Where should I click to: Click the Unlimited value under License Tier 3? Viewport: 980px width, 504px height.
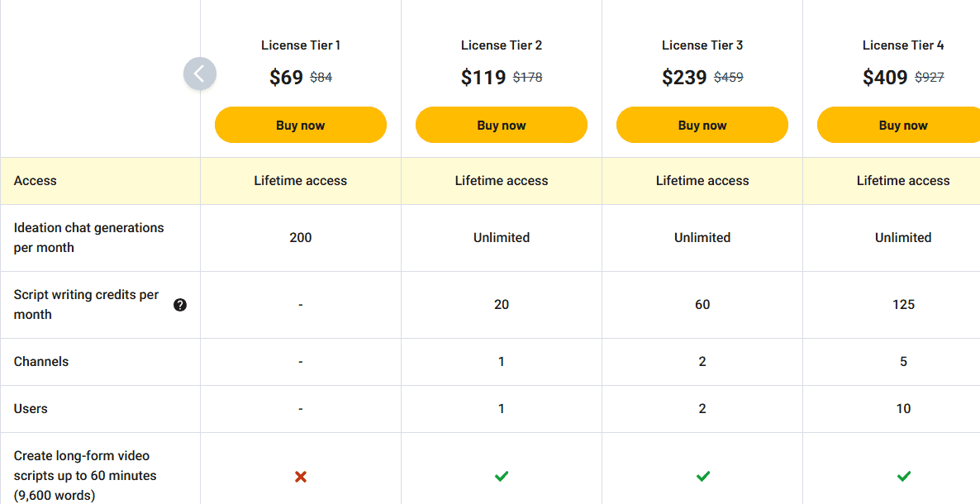pyautogui.click(x=702, y=237)
